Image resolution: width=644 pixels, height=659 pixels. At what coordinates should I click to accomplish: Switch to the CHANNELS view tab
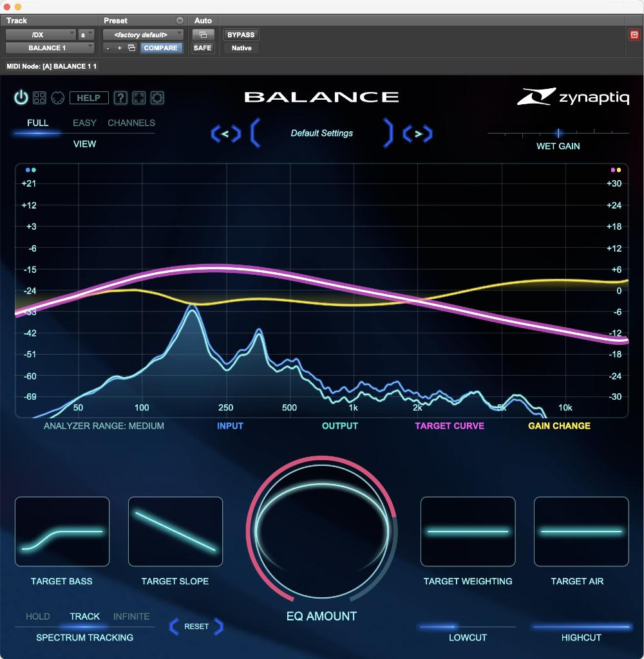coord(131,123)
